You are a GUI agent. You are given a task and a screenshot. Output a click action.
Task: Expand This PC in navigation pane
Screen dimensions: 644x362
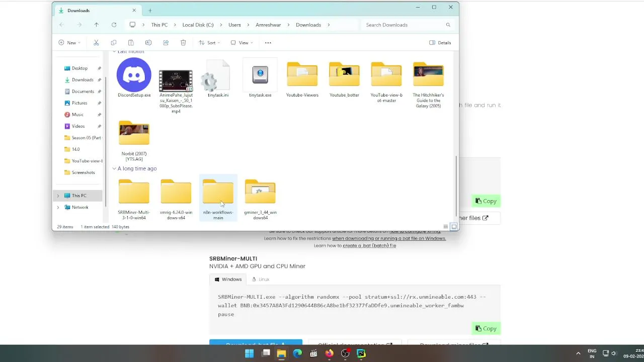[58, 196]
